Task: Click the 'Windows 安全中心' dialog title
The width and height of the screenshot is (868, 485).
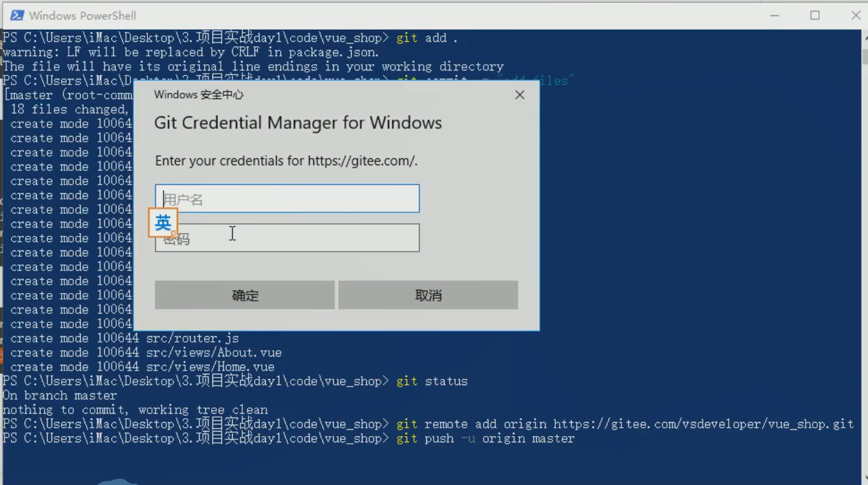Action: (199, 95)
